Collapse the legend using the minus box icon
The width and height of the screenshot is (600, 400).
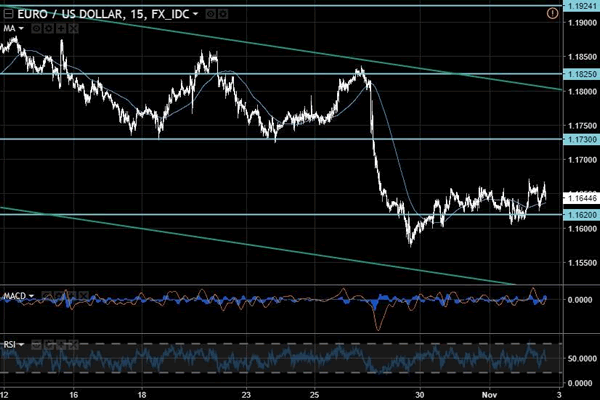pyautogui.click(x=8, y=15)
